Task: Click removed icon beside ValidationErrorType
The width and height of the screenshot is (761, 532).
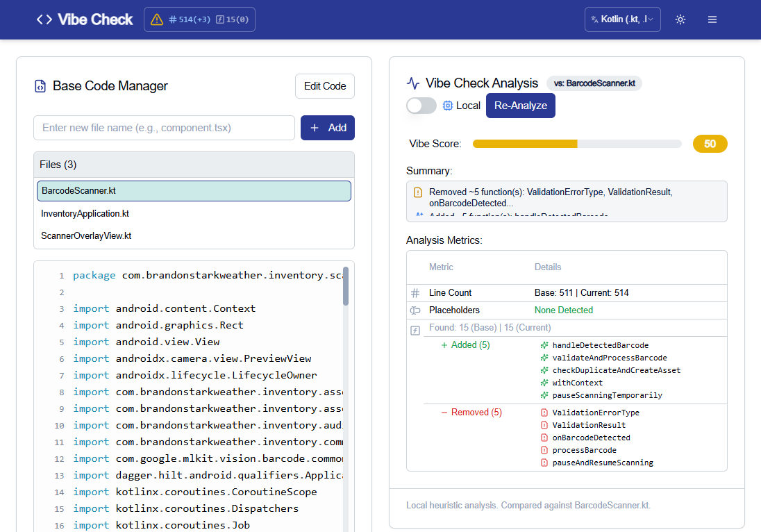Action: [x=544, y=413]
